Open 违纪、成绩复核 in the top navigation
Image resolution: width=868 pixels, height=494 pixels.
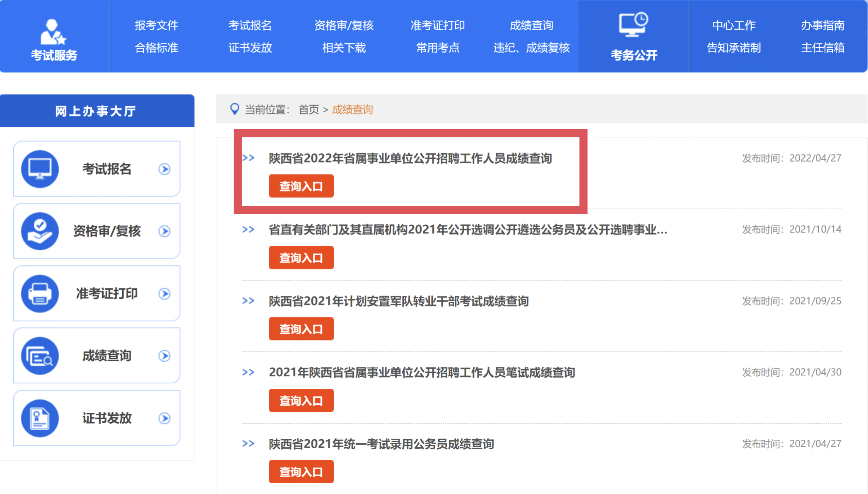pos(531,48)
